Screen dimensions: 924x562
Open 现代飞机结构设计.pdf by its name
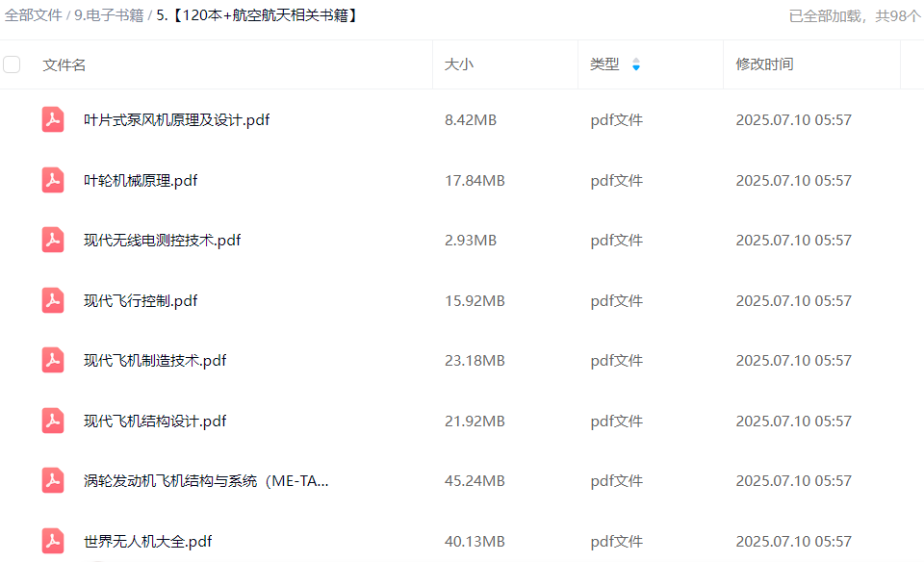pyautogui.click(x=155, y=421)
